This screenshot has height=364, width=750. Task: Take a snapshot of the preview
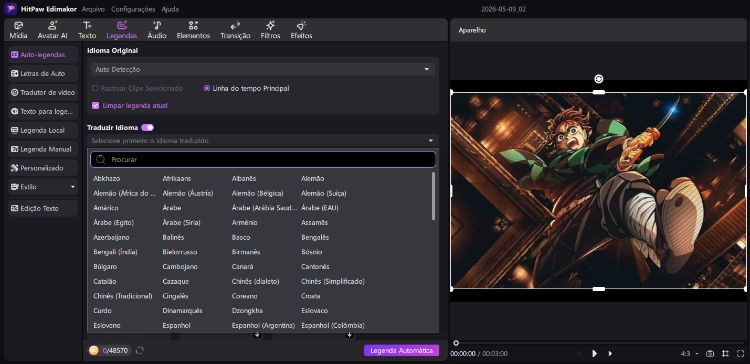[x=710, y=353]
